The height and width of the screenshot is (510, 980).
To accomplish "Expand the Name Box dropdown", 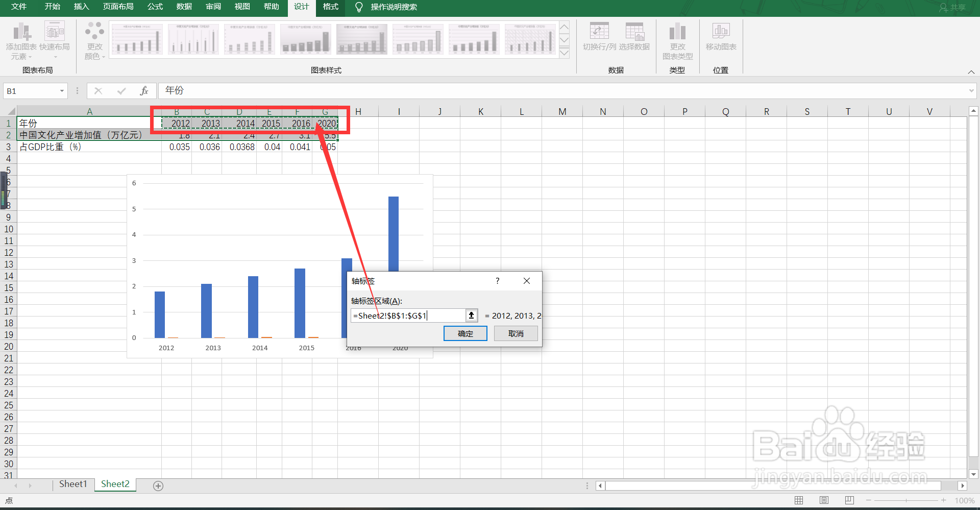I will [x=62, y=91].
